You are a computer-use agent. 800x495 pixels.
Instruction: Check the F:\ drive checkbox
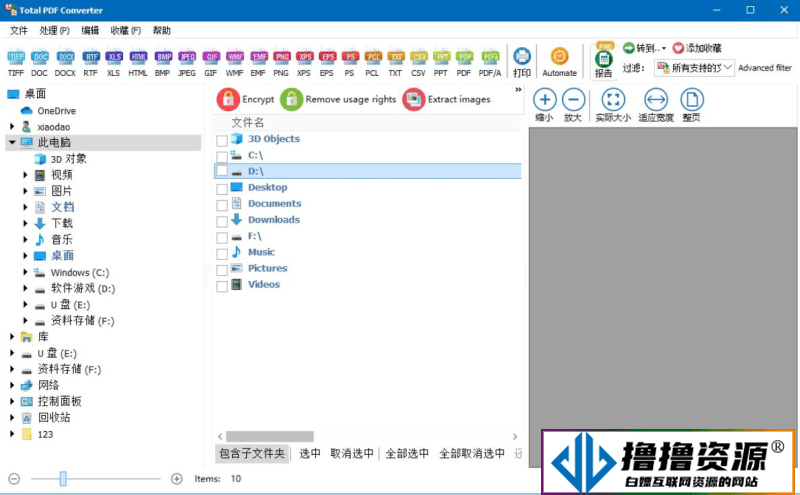[222, 238]
